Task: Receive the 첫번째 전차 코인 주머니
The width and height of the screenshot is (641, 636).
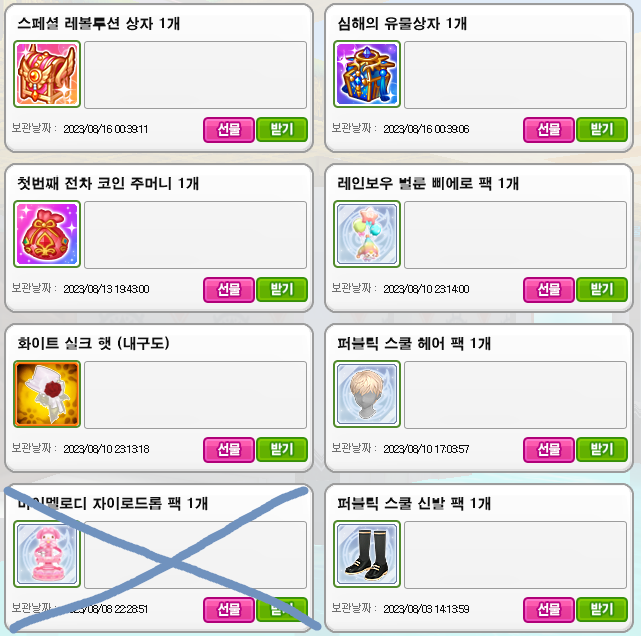Action: 282,289
